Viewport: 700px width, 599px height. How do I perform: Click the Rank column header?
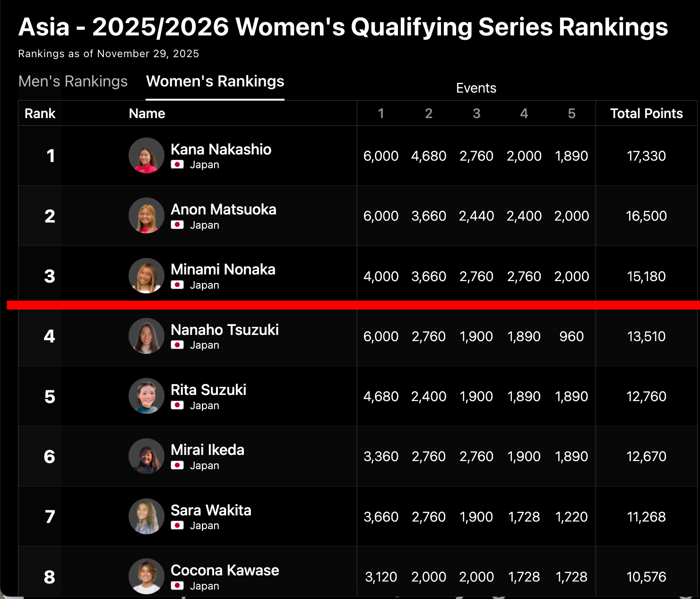40,113
